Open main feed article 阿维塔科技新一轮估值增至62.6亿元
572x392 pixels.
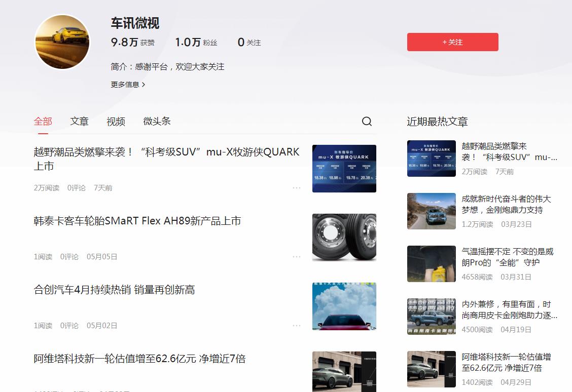pyautogui.click(x=140, y=359)
